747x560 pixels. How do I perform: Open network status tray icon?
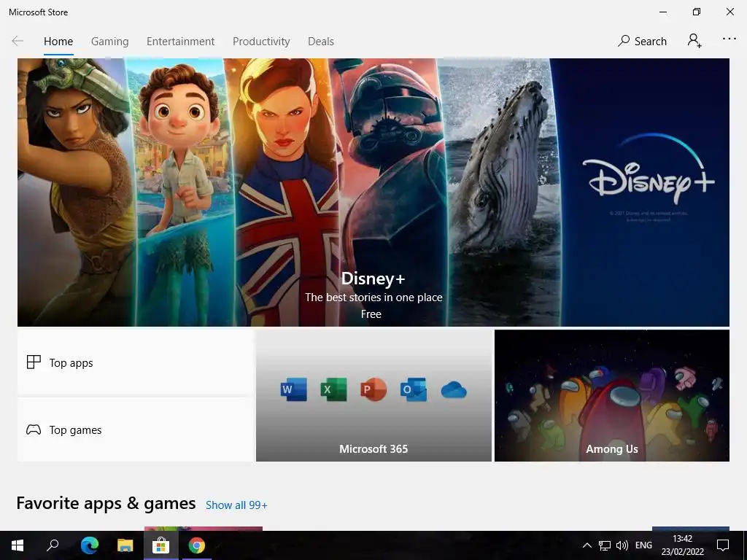click(605, 545)
